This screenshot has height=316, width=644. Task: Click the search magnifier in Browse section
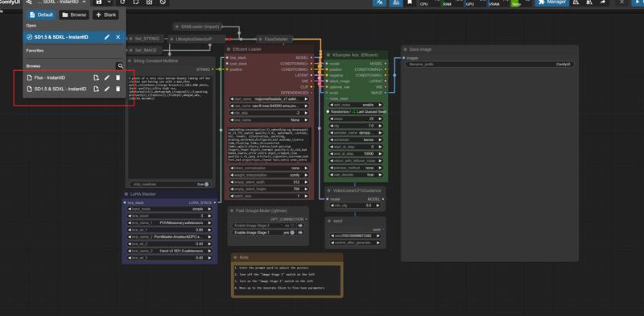click(x=120, y=66)
